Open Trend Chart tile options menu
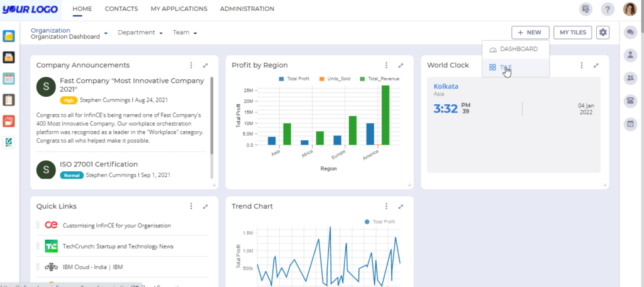The width and height of the screenshot is (644, 287). (386, 206)
